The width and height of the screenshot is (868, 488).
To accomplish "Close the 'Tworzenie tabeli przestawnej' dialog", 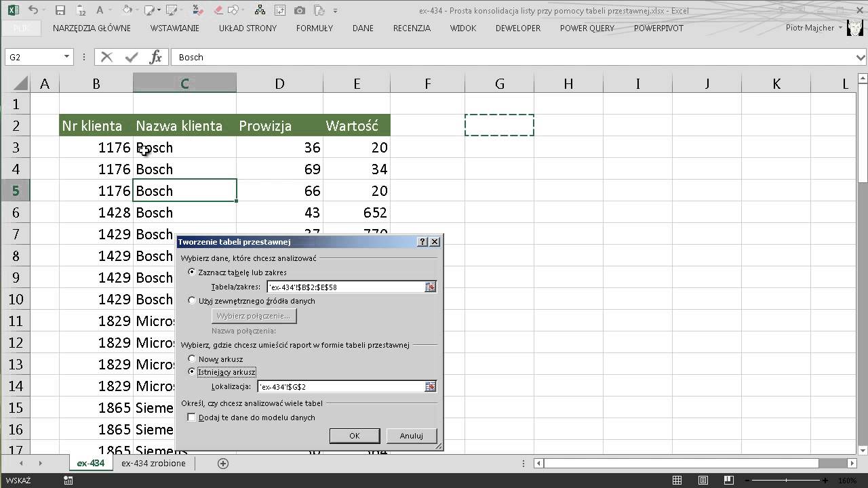I will click(x=435, y=241).
